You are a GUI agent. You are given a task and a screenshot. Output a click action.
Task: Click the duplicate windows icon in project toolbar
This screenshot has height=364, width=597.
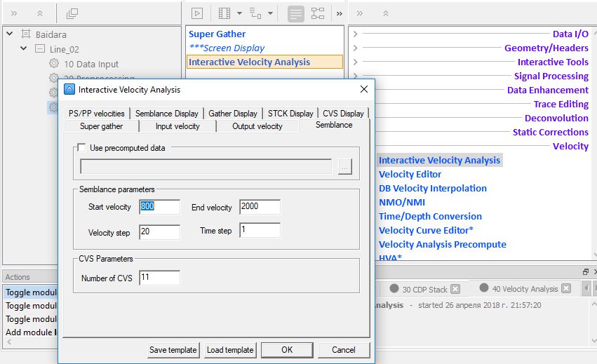pyautogui.click(x=72, y=14)
